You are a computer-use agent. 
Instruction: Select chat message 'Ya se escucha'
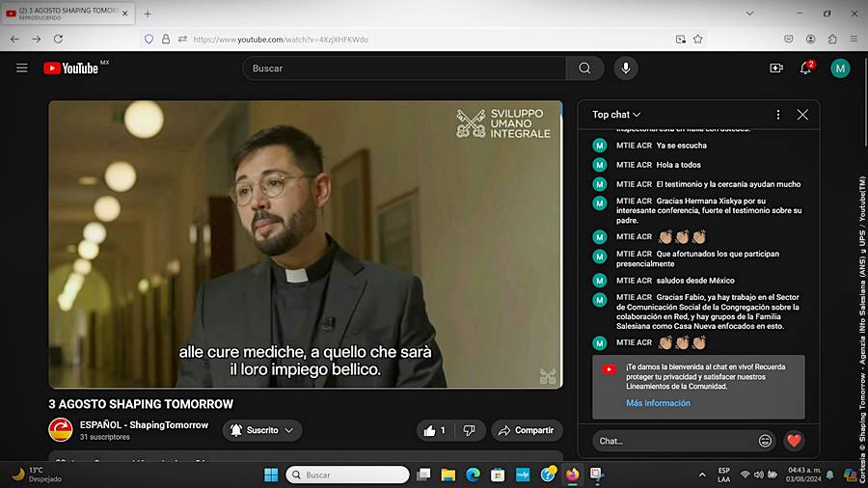pos(681,146)
